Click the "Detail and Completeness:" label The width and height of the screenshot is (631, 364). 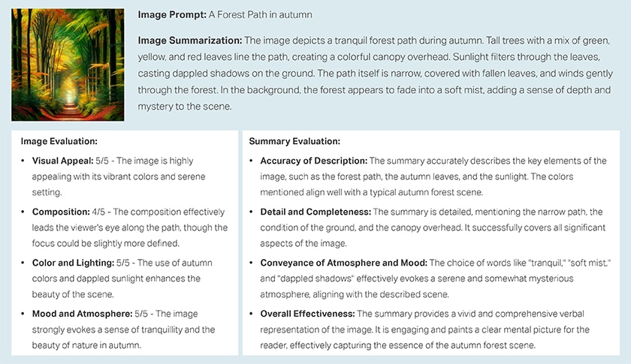(315, 212)
